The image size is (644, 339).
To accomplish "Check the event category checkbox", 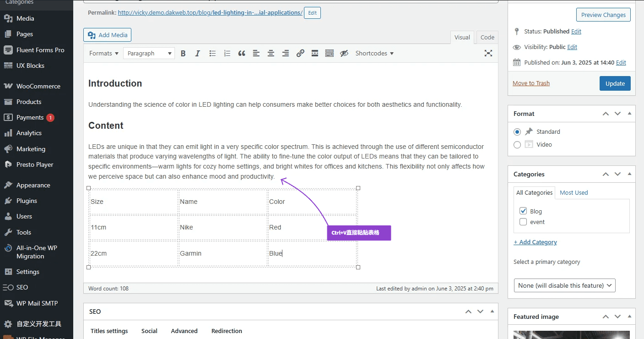I will point(523,222).
